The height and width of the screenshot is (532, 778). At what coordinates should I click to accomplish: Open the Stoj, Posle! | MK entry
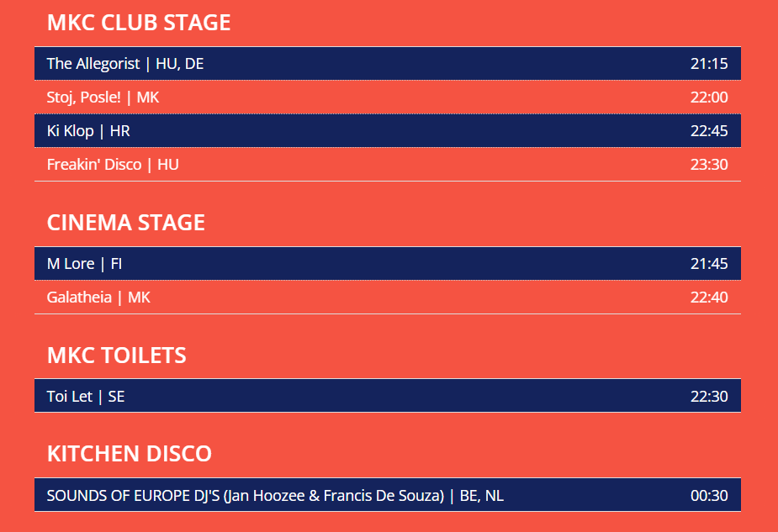388,97
